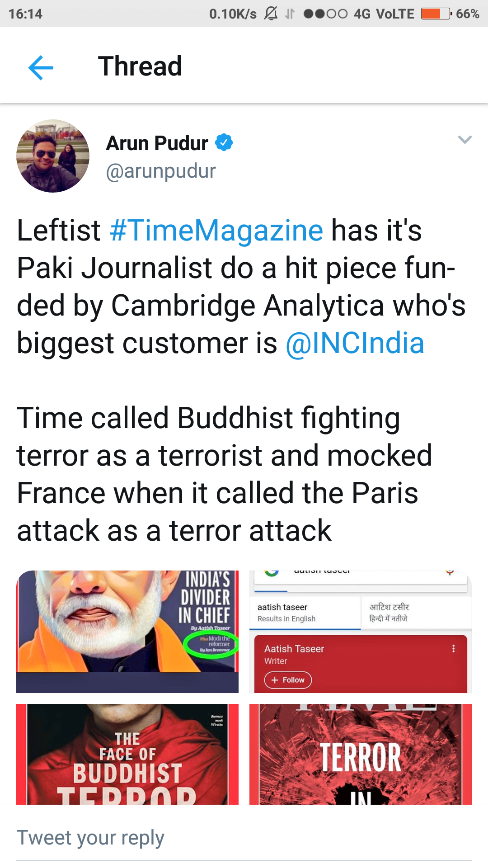Open the "India's Divider in Chief" image
This screenshot has height=868, width=488.
click(x=127, y=632)
